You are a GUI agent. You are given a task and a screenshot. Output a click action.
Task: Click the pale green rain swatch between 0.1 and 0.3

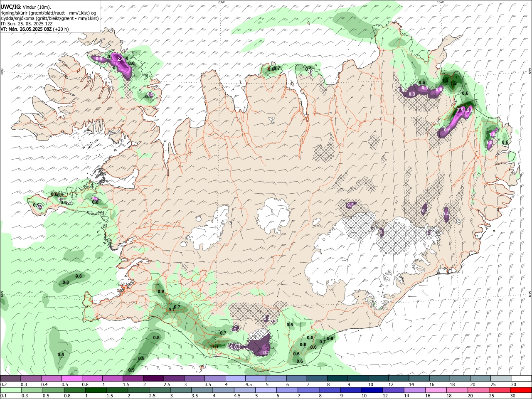pyautogui.click(x=10, y=390)
